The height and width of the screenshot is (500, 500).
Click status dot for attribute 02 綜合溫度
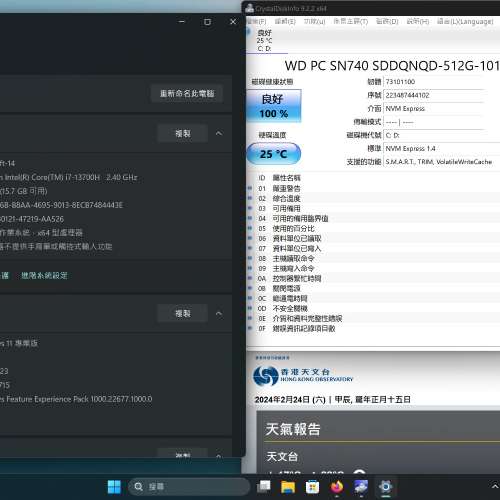coord(250,198)
